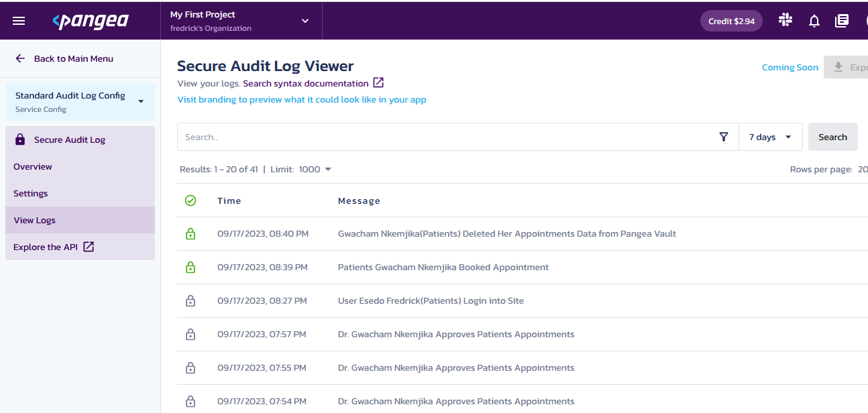
Task: Select Secure Audit Log sidebar heading
Action: point(80,139)
